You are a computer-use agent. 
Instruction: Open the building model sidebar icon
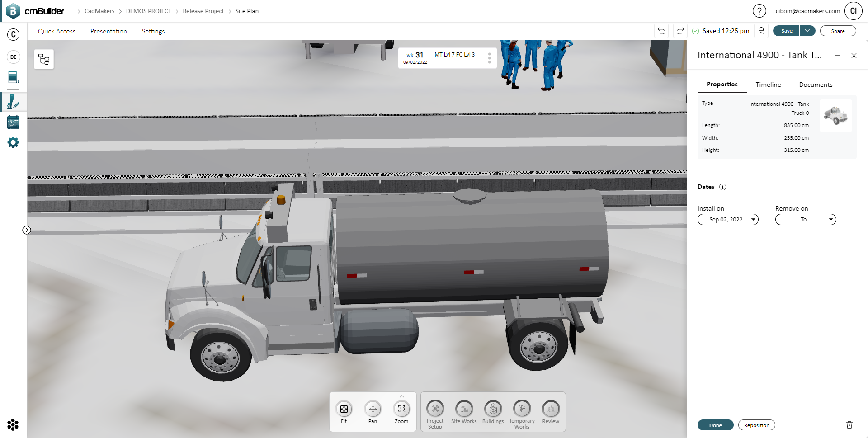pyautogui.click(x=14, y=78)
